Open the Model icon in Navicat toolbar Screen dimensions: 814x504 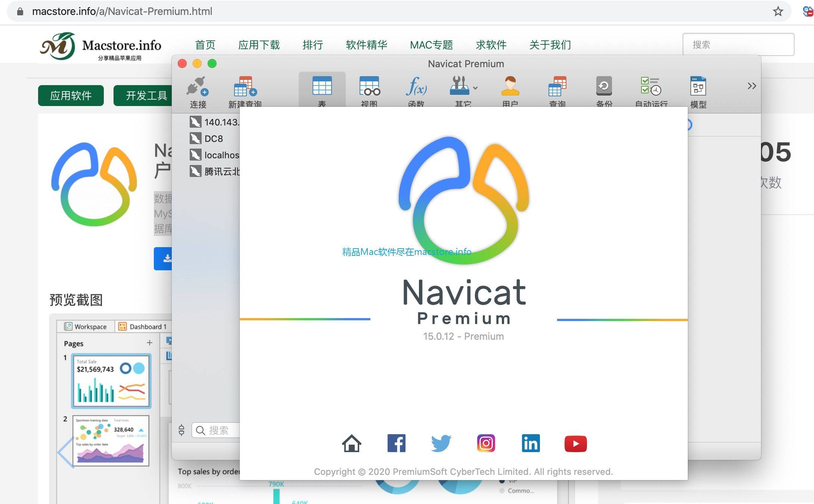coord(698,86)
